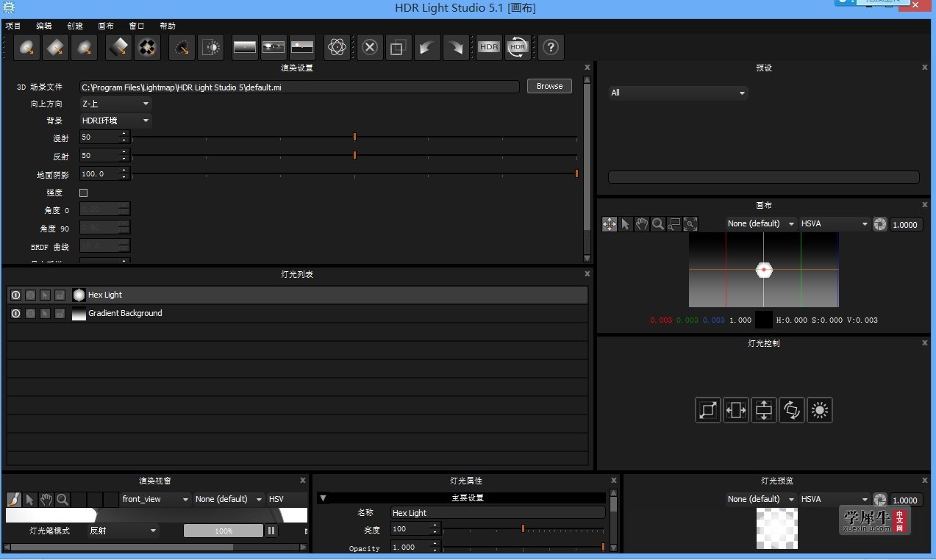Image resolution: width=936 pixels, height=560 pixels.
Task: Open the 创建 menu
Action: pyautogui.click(x=75, y=26)
